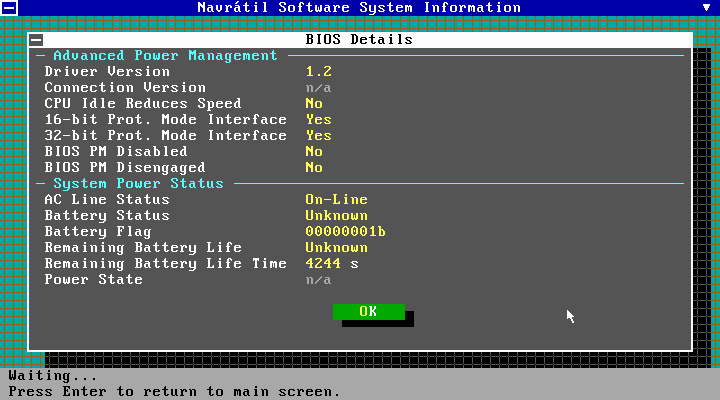Click Yes value for 16-bit Prot. Mode Interface
Screen dimensions: 720x400
[318, 120]
